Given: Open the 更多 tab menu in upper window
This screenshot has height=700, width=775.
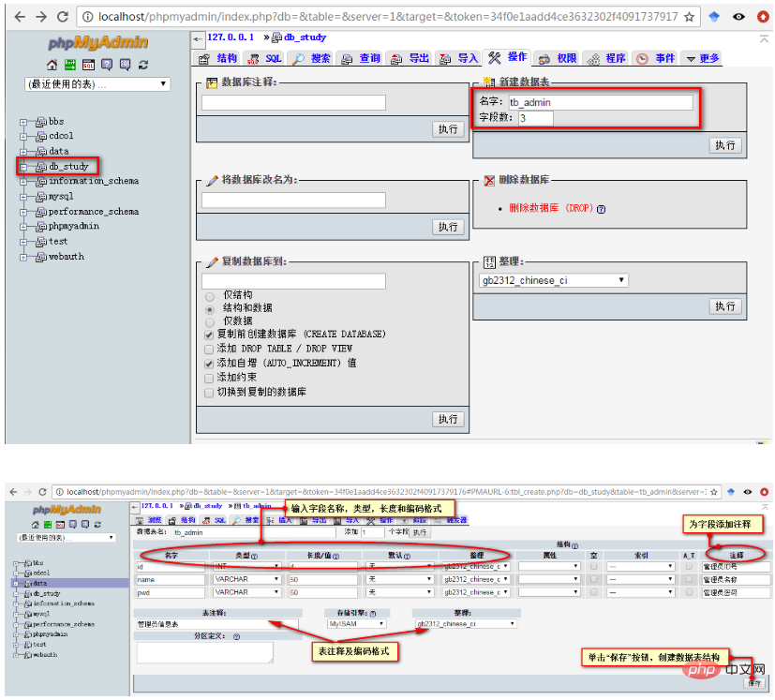Looking at the screenshot, I should (702, 58).
